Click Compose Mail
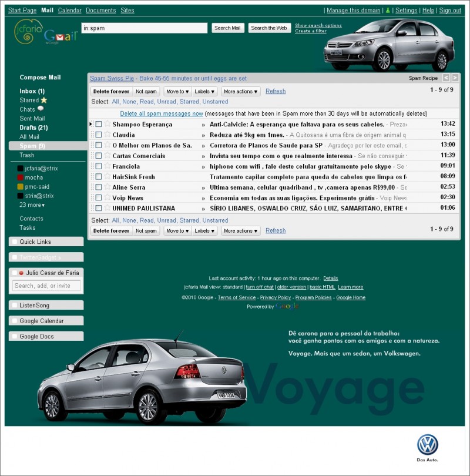Screen dimensions: 470x476 coord(40,78)
